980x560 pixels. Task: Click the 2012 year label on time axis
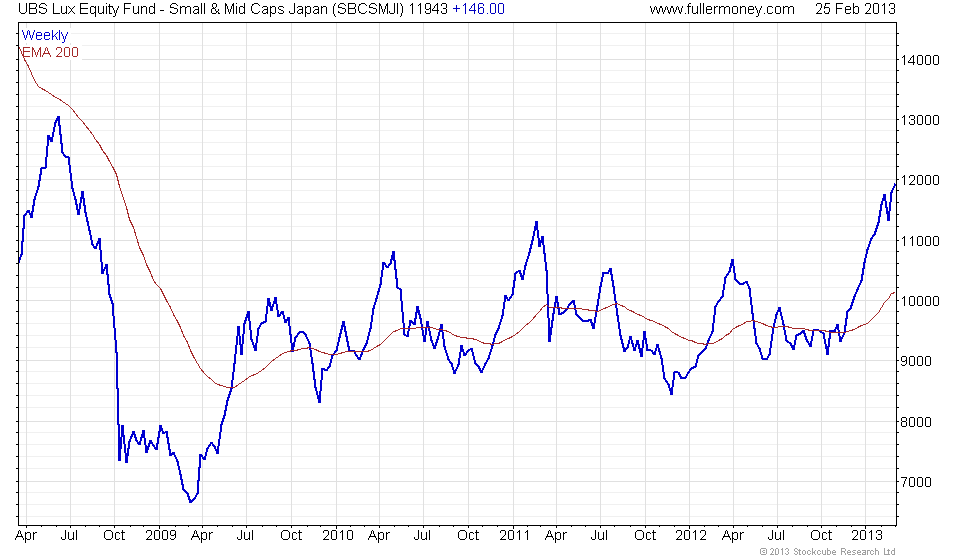tap(691, 536)
